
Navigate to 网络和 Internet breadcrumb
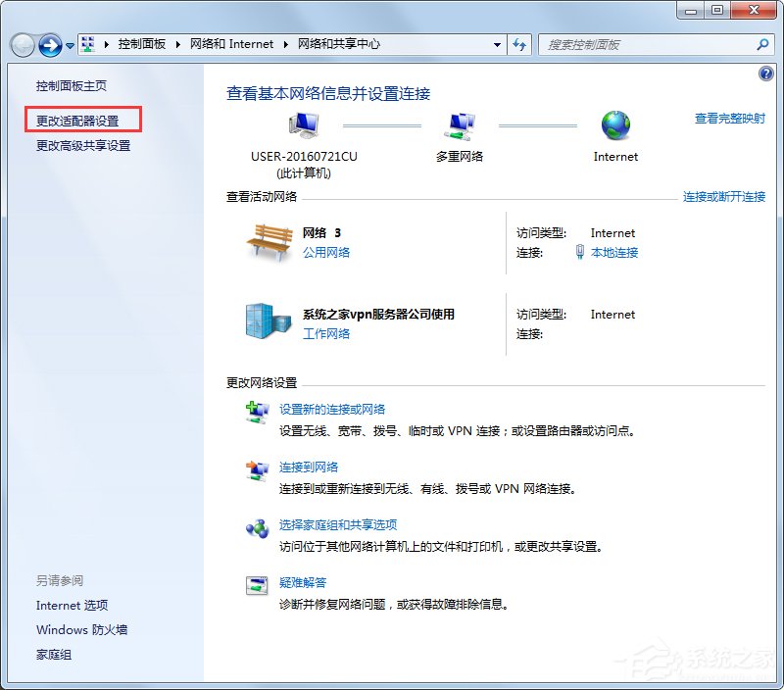[232, 44]
